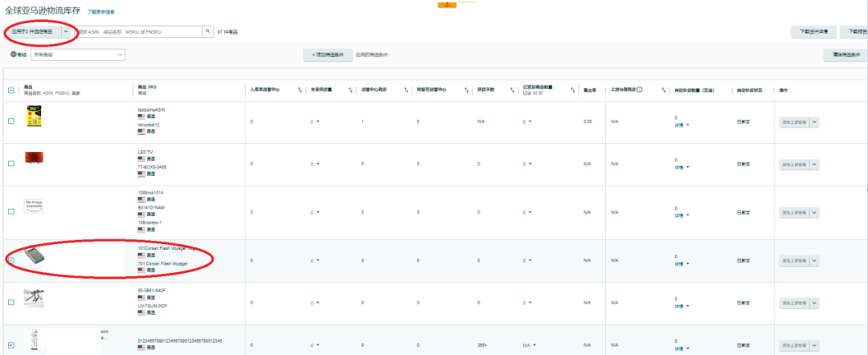Click the info icon in 上游仓储有货 header
868x355 pixels.
pyautogui.click(x=640, y=90)
